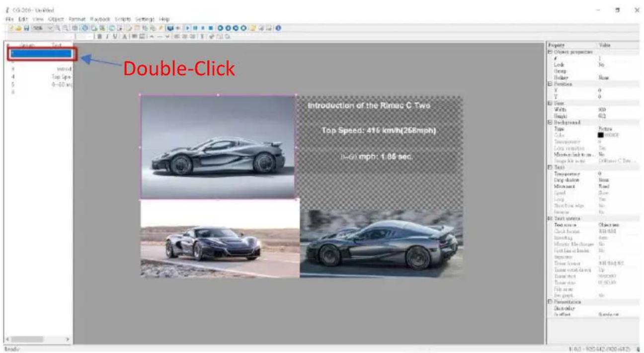Collapse the Presentation section
Screen dimensions: 644x353
[550, 302]
